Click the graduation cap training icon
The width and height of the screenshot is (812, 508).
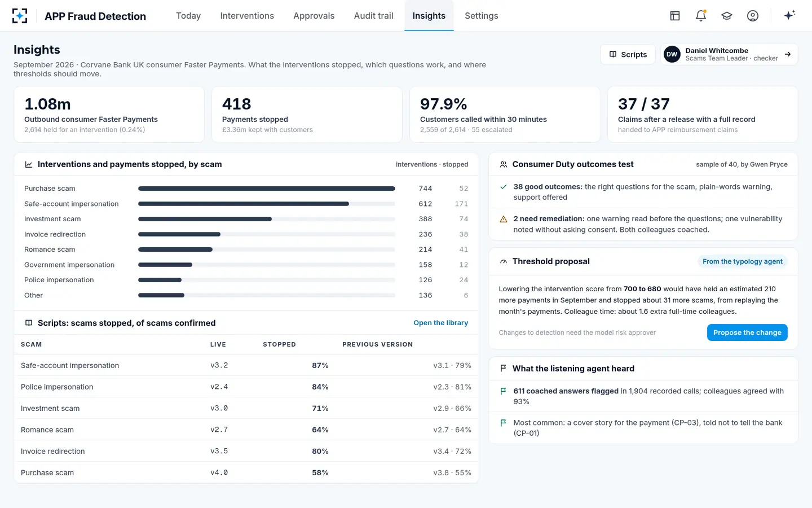727,16
